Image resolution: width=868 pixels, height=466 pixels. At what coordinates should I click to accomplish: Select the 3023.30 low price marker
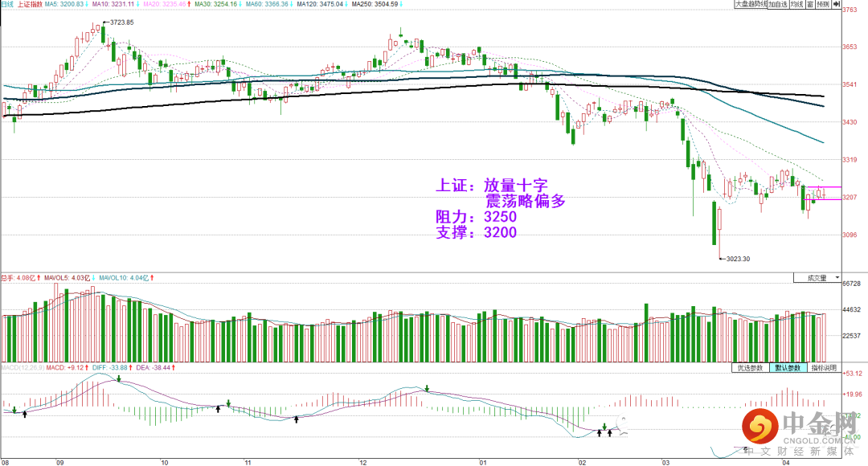click(x=738, y=259)
